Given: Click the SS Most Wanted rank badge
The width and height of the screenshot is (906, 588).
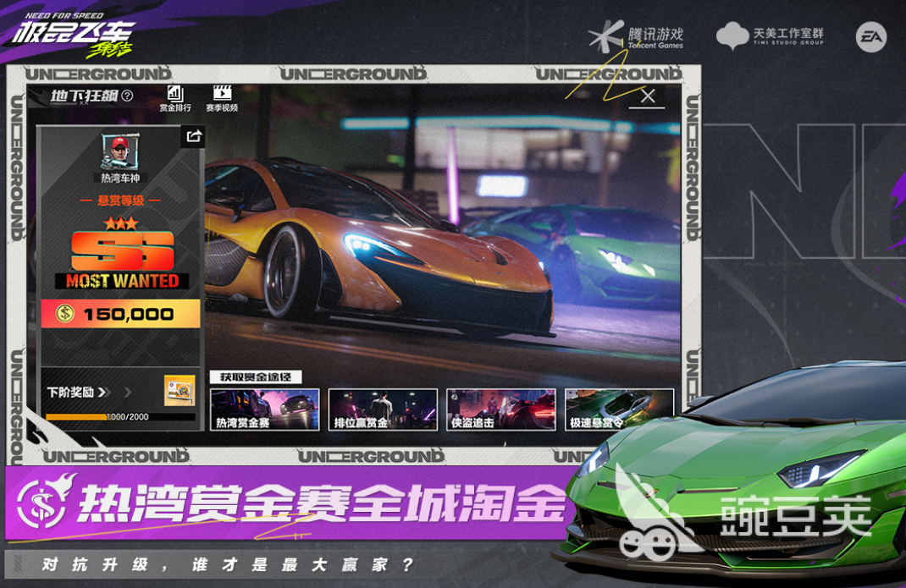Looking at the screenshot, I should tap(122, 260).
